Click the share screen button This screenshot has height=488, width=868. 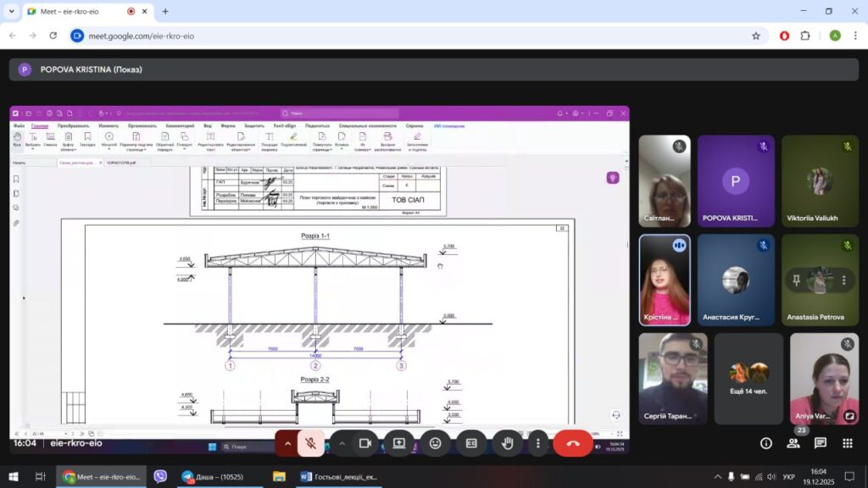pyautogui.click(x=399, y=443)
